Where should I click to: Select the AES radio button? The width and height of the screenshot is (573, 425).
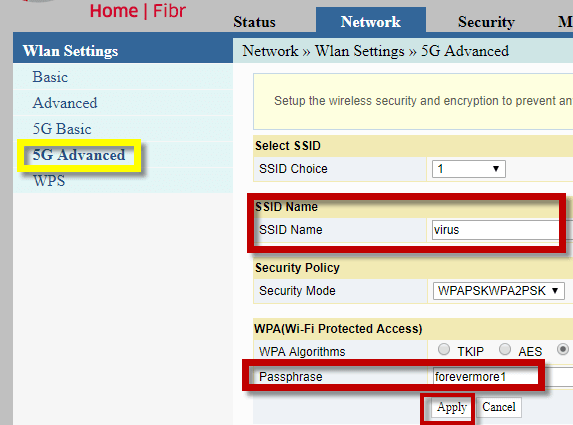pyautogui.click(x=505, y=349)
